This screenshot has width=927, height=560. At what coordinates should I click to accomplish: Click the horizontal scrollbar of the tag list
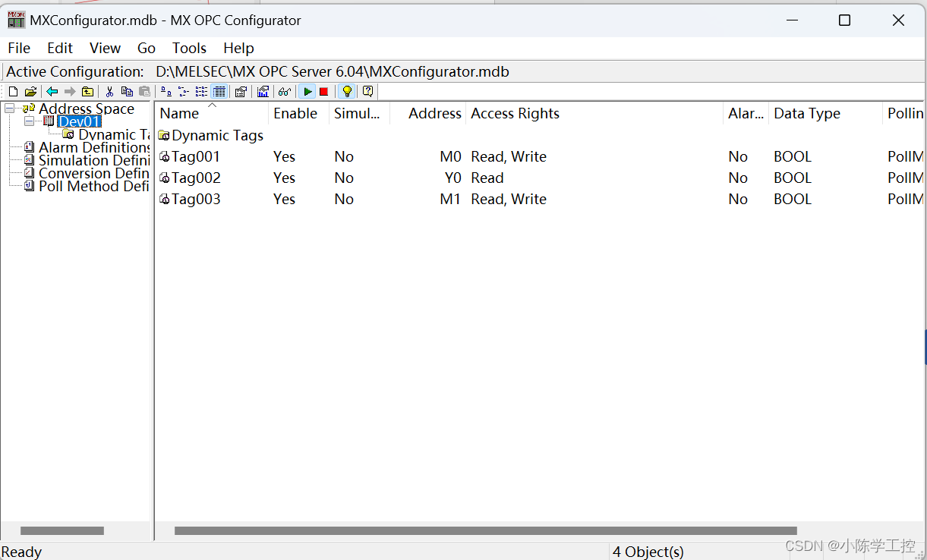[486, 530]
